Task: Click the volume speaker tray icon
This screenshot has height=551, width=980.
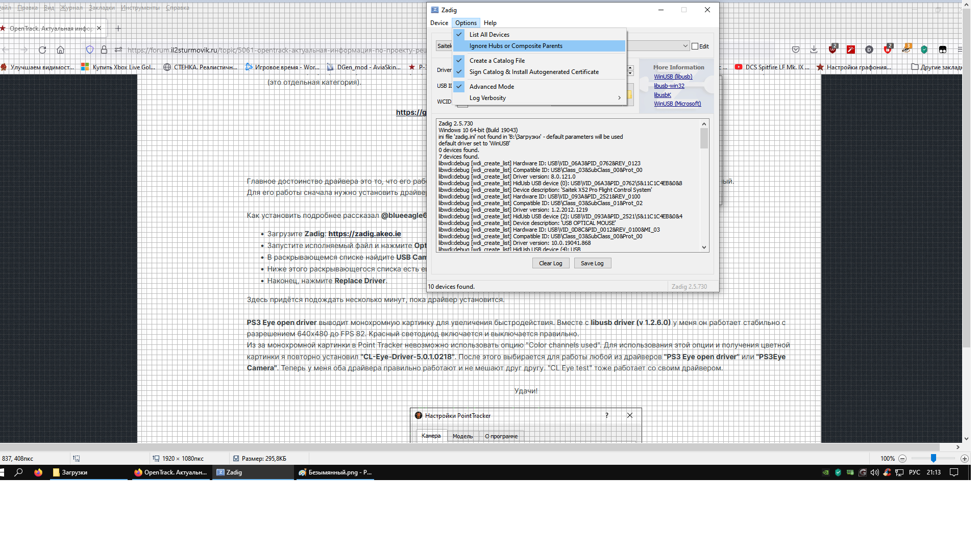Action: [x=874, y=472]
